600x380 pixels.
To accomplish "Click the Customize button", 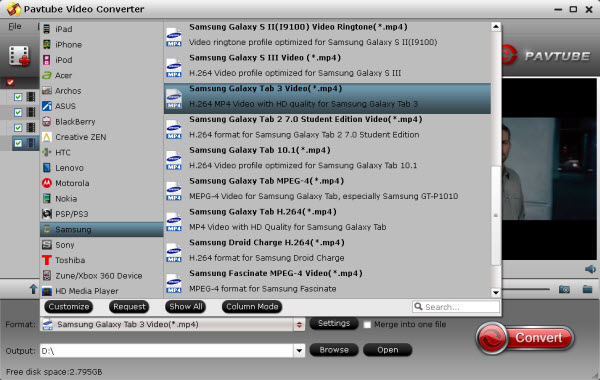I will [68, 307].
